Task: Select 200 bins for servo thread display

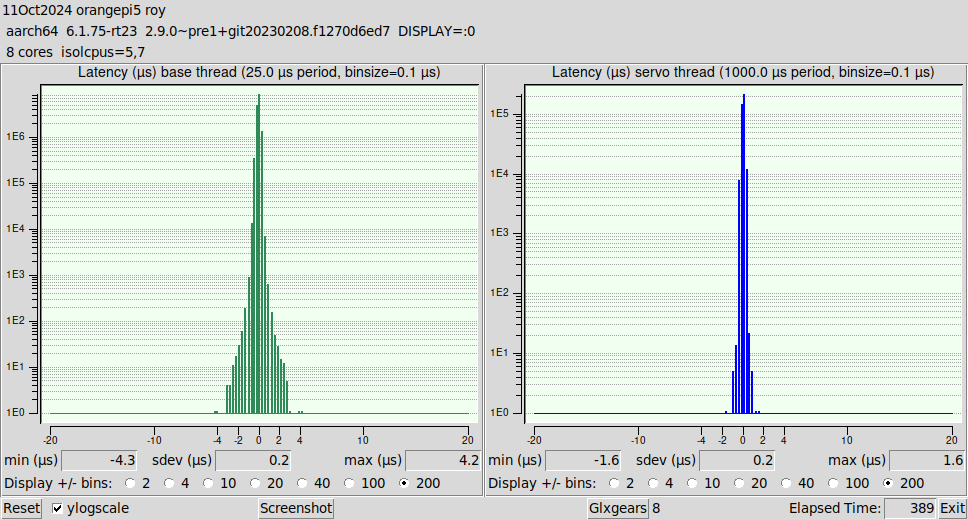Action: [888, 483]
